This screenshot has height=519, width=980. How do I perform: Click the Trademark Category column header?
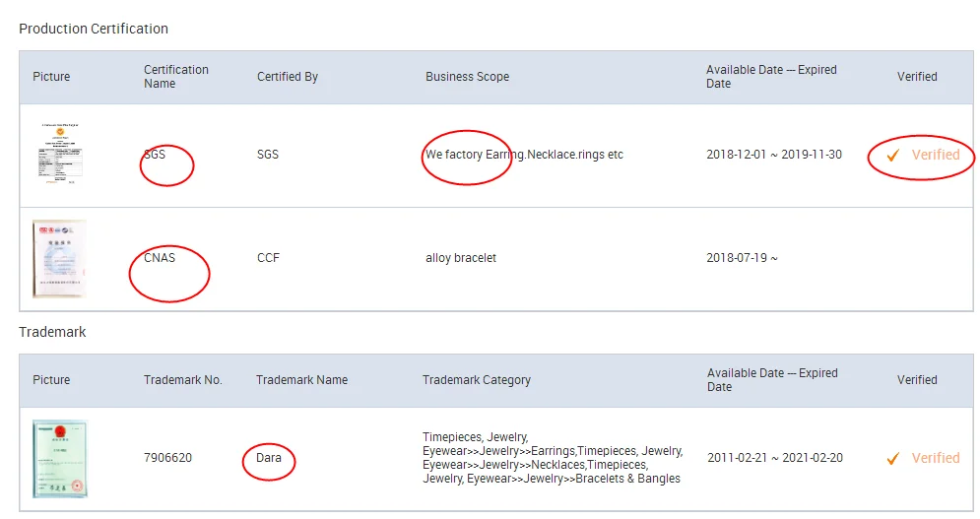click(x=477, y=380)
